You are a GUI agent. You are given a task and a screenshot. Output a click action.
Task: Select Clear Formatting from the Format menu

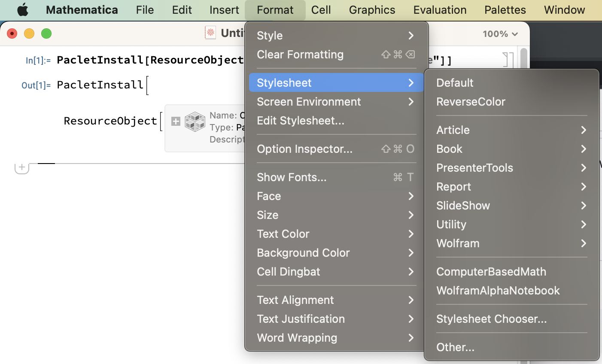[x=300, y=55]
